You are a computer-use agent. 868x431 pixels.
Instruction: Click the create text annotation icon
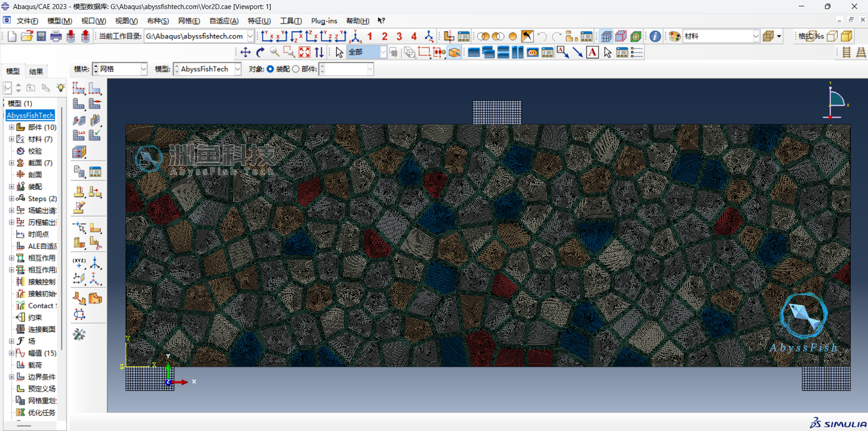click(x=592, y=53)
